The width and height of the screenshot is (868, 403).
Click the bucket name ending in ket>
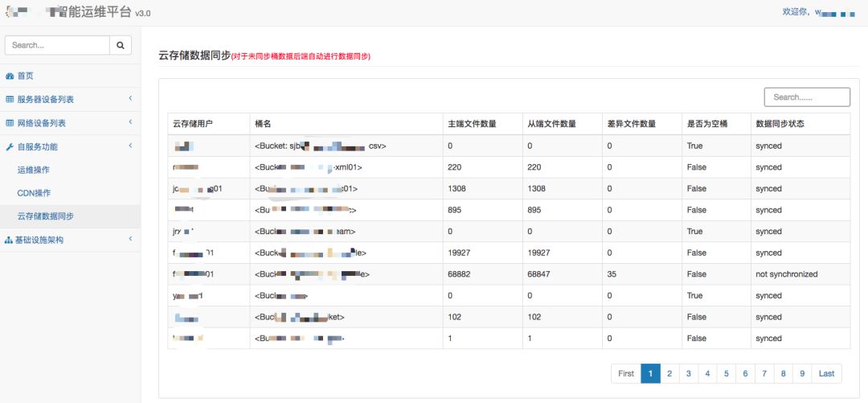pos(300,317)
